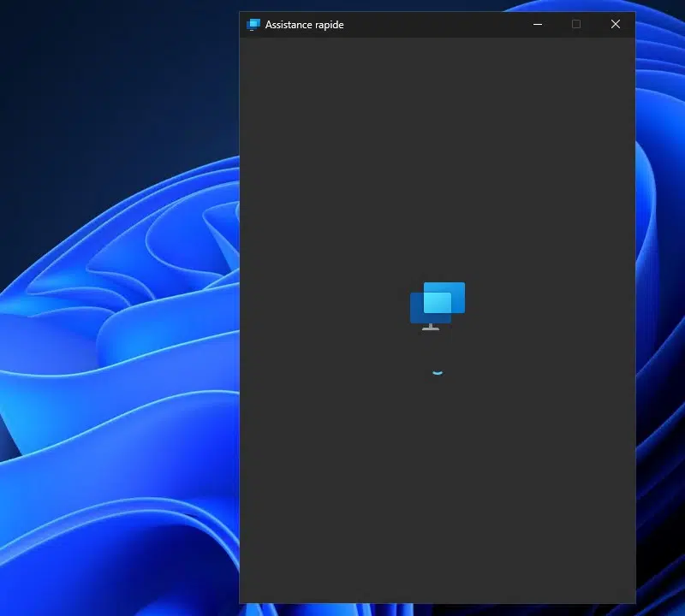685x616 pixels.
Task: Minimize the Assistance rapide window
Action: (x=538, y=25)
